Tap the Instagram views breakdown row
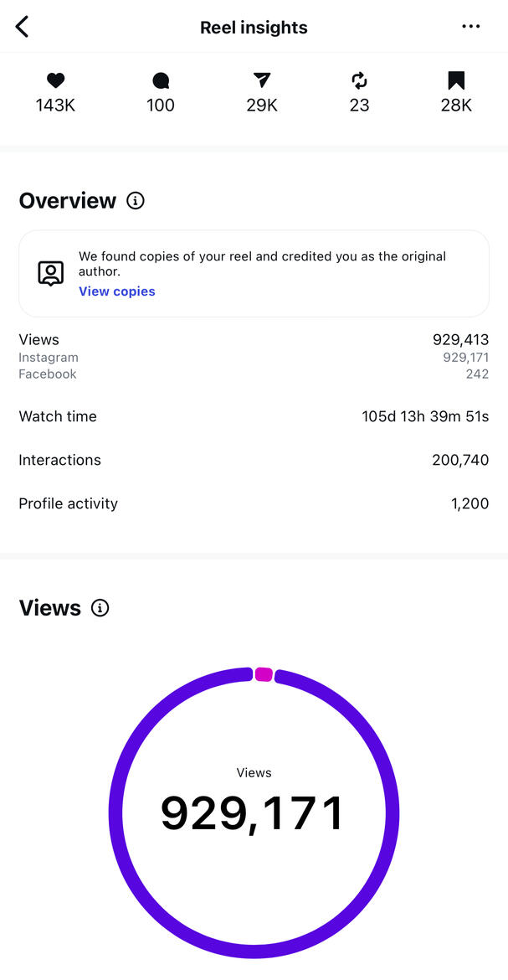Screen dimensions: 508x980 (x=254, y=358)
